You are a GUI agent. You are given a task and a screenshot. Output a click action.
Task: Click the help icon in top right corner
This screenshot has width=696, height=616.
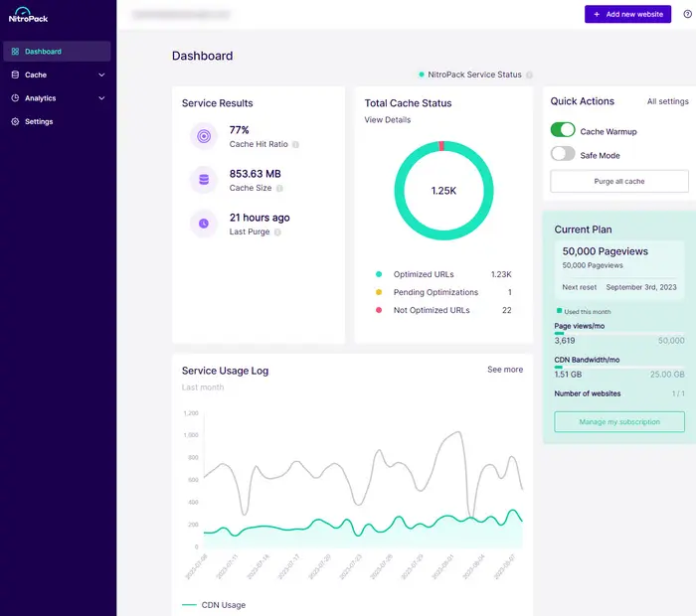tap(687, 14)
